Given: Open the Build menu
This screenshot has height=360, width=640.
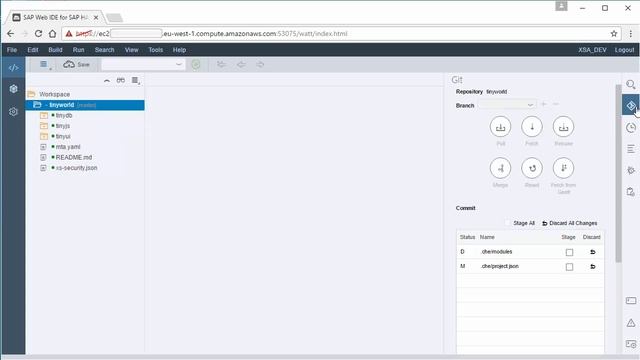Looking at the screenshot, I should (x=55, y=50).
